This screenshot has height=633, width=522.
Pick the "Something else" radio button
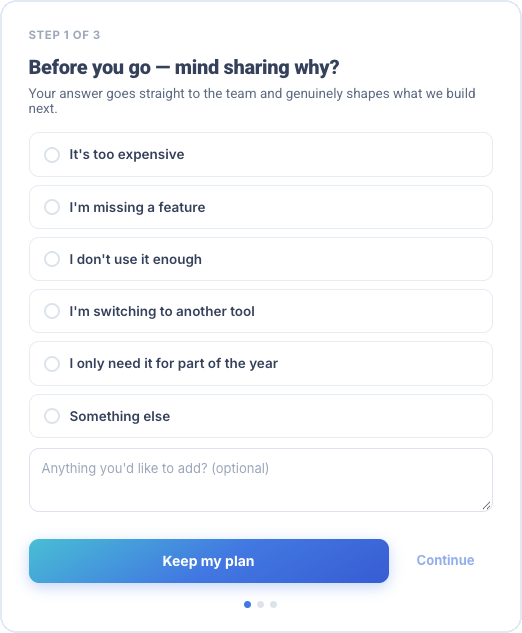click(x=52, y=416)
